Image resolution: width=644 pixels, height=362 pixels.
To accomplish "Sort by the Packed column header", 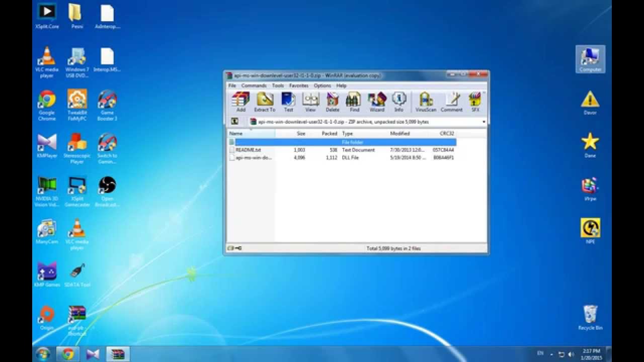I will pos(324,134).
